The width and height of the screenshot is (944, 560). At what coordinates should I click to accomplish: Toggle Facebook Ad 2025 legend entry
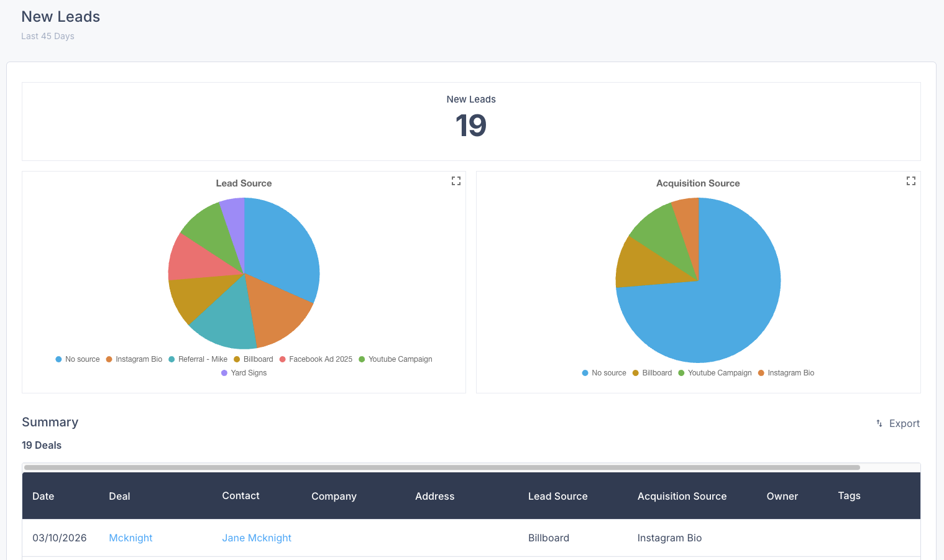(316, 359)
